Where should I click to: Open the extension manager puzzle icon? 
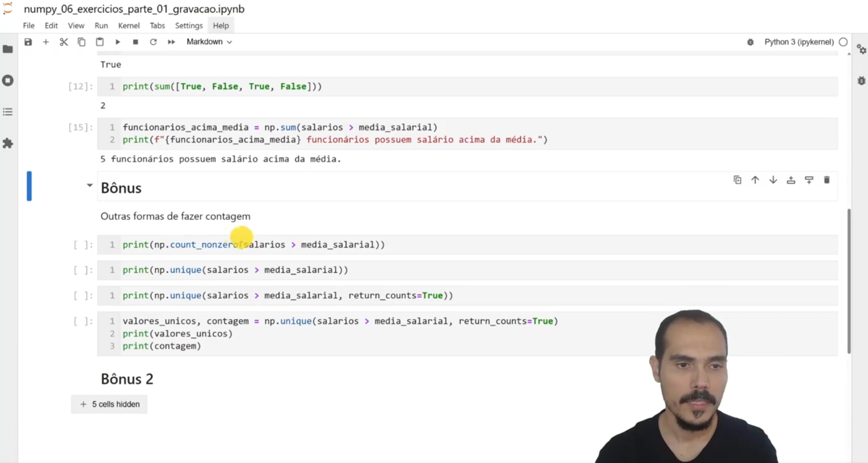click(x=8, y=144)
